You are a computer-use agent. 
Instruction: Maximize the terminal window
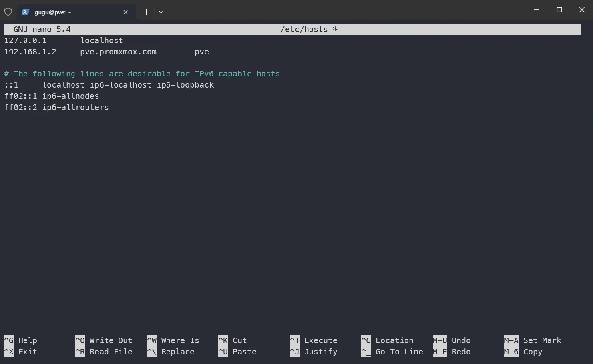point(559,10)
